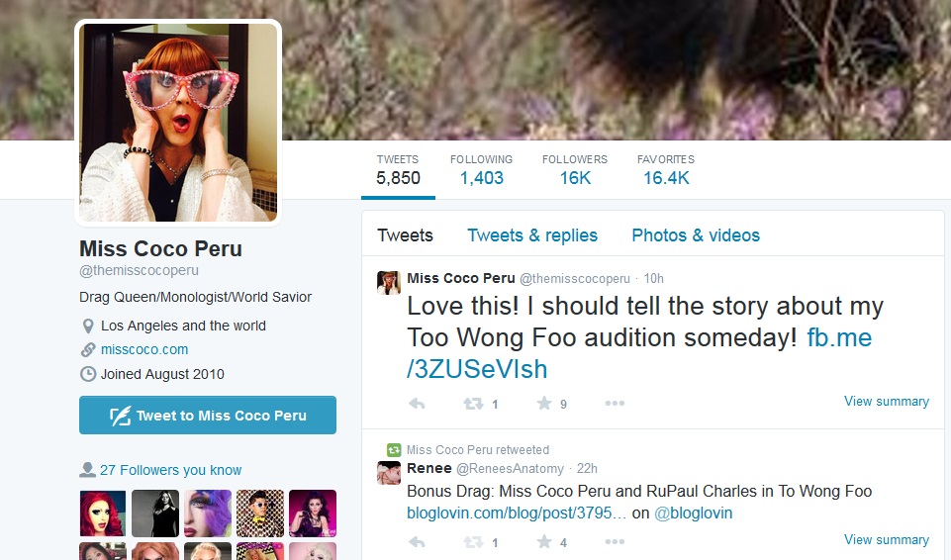951x560 pixels.
Task: Click the location pin icon
Action: (x=88, y=327)
